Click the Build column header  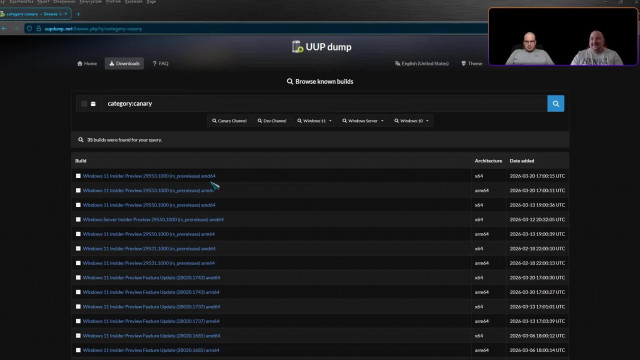81,161
